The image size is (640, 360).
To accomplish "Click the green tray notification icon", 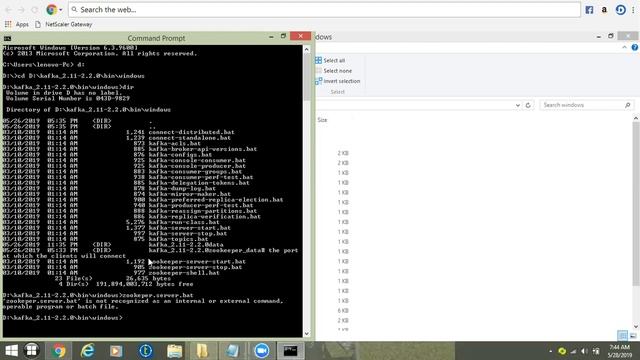I will (x=562, y=351).
